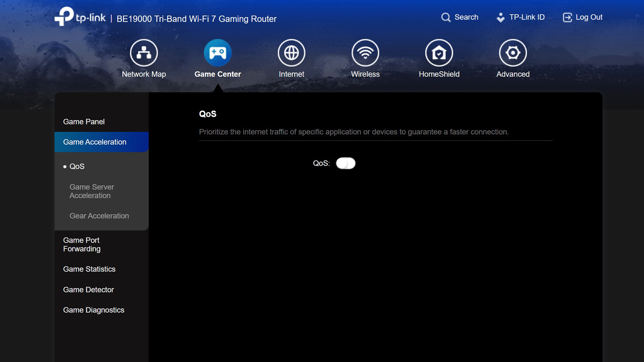Go to Game Statistics page
The image size is (644, 362).
point(89,269)
